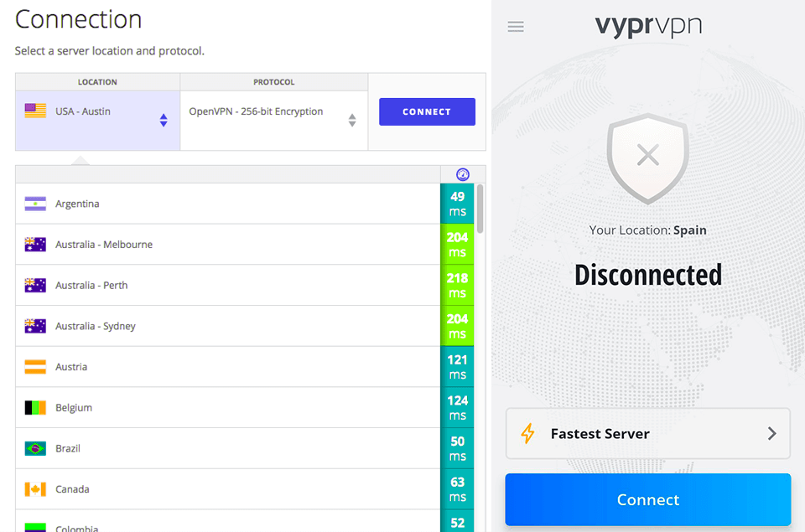
Task: Click the PROTOCOL column header
Action: click(273, 81)
